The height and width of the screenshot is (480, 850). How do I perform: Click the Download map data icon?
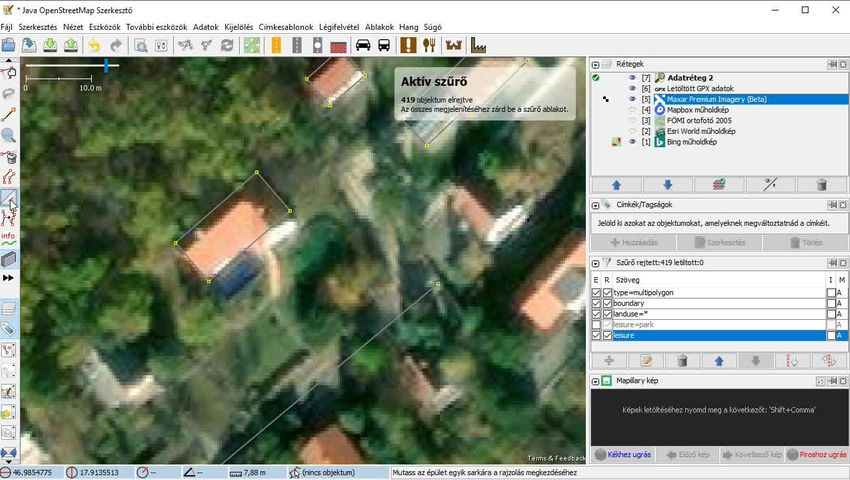(50, 46)
